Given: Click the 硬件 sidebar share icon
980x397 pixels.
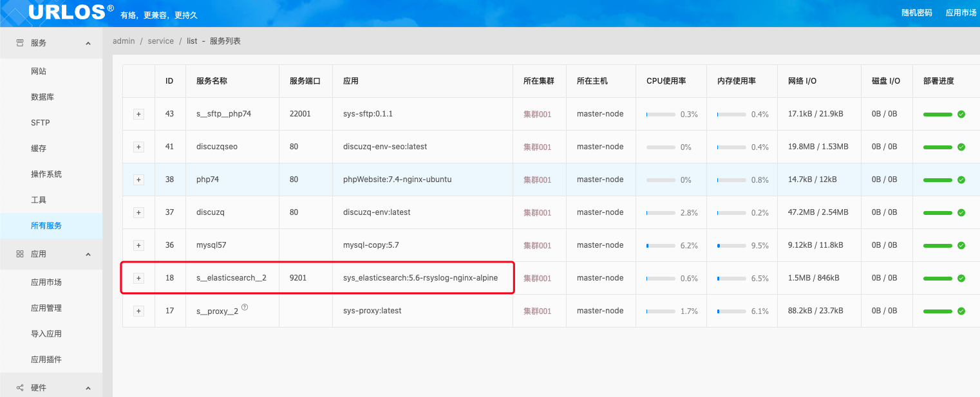Looking at the screenshot, I should 20,388.
